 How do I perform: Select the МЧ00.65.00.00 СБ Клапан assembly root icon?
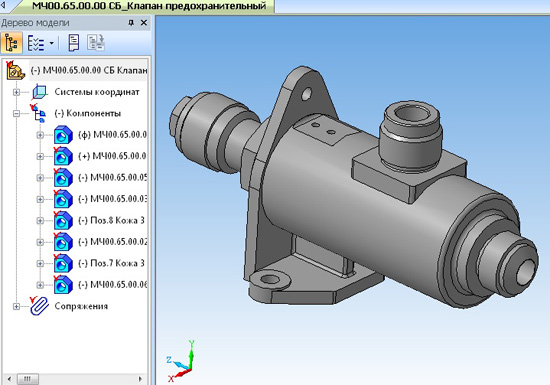pos(15,70)
